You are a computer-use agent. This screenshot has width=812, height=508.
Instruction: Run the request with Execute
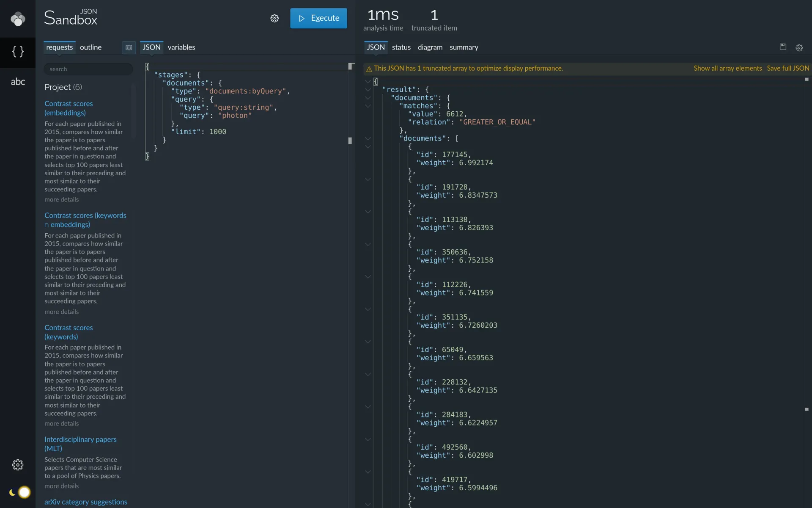click(x=318, y=18)
